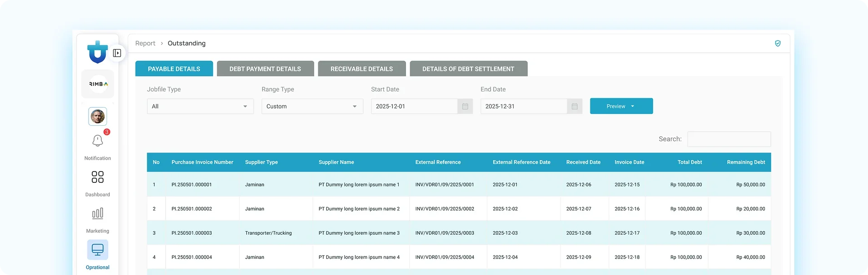The height and width of the screenshot is (275, 868).
Task: Click reference INV/VDR01/09/2025/0002
Action: [x=445, y=209]
